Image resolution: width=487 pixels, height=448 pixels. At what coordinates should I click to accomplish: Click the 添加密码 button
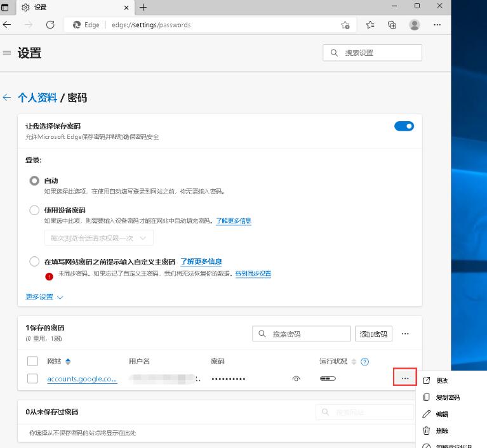tap(373, 334)
